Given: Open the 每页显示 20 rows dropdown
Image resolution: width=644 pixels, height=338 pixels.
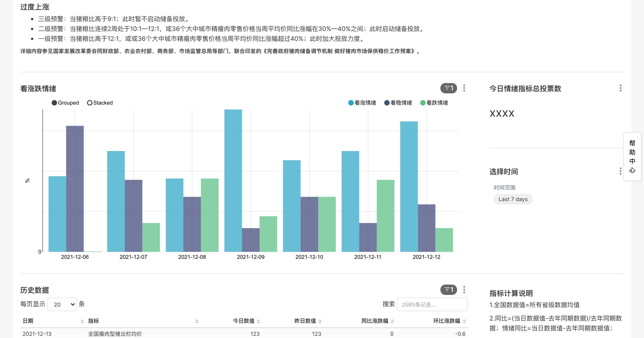Looking at the screenshot, I should pos(62,304).
